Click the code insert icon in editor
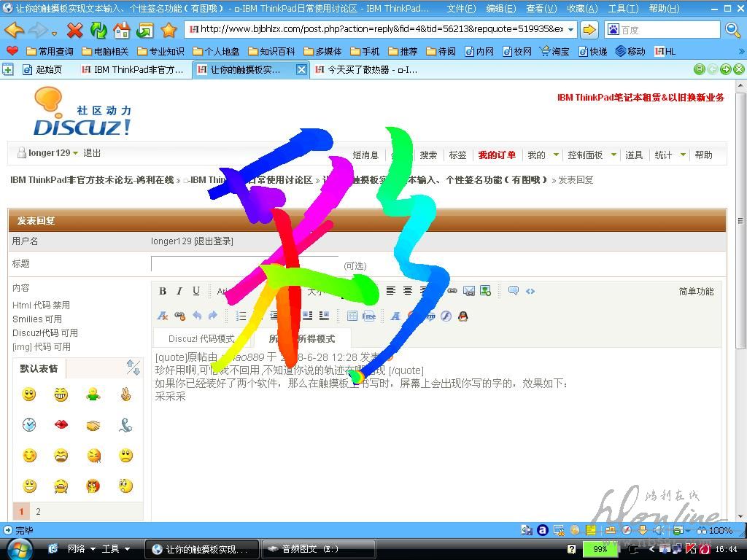This screenshot has height=560, width=747. point(530,291)
